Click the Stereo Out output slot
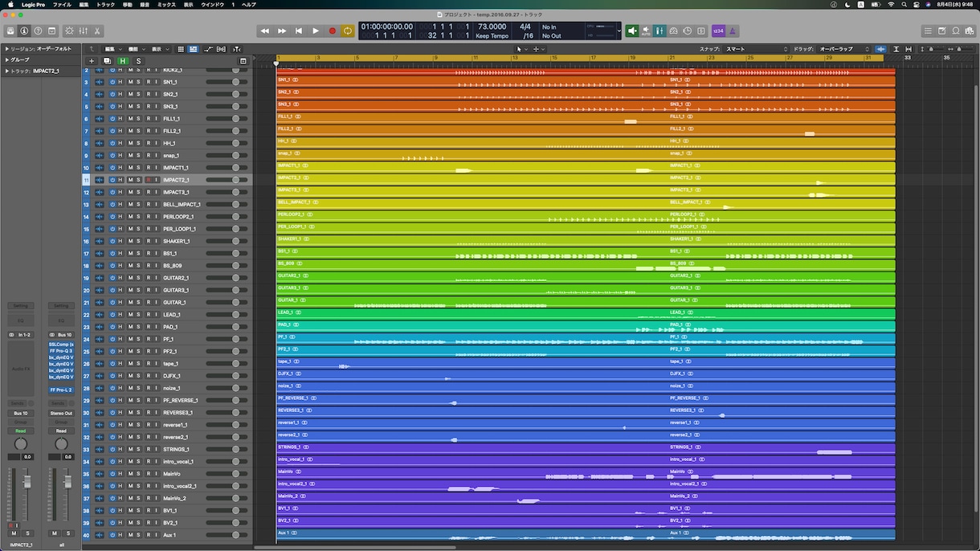Viewport: 980px width, 551px height. pos(61,414)
